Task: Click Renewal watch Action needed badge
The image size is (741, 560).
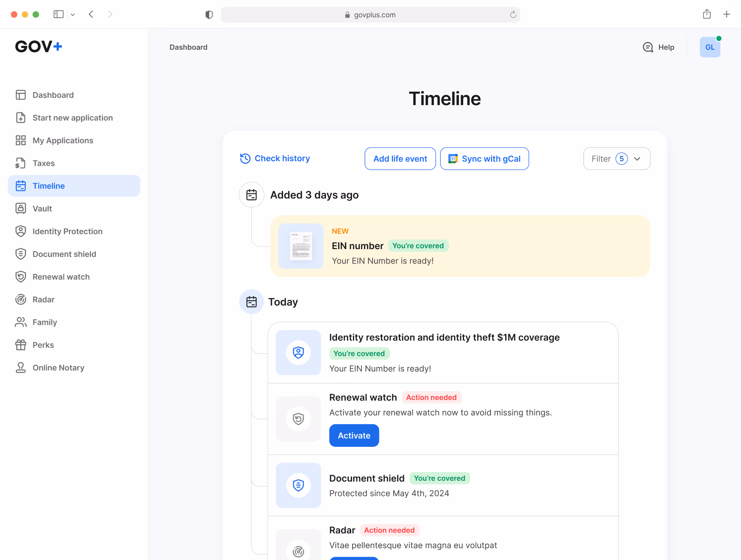Action: click(x=431, y=397)
